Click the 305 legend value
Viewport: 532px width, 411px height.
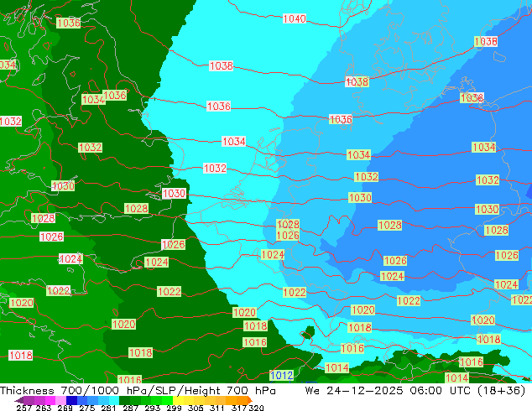(x=196, y=408)
